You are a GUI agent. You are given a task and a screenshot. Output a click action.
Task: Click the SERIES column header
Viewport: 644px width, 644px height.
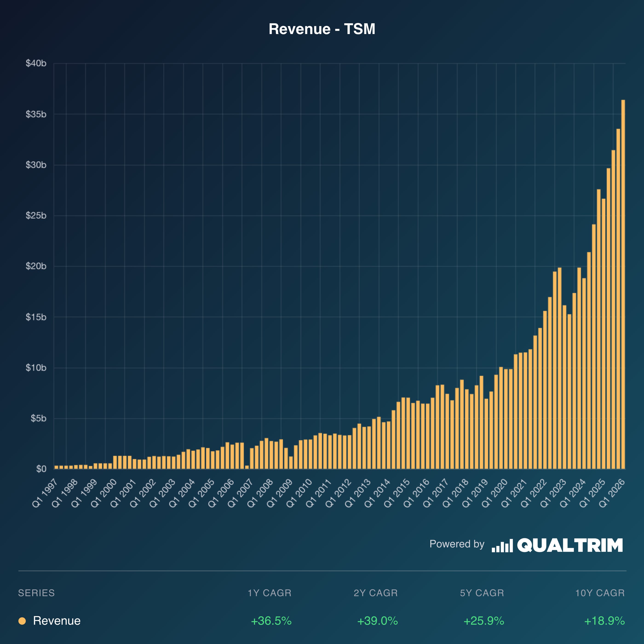click(x=36, y=593)
